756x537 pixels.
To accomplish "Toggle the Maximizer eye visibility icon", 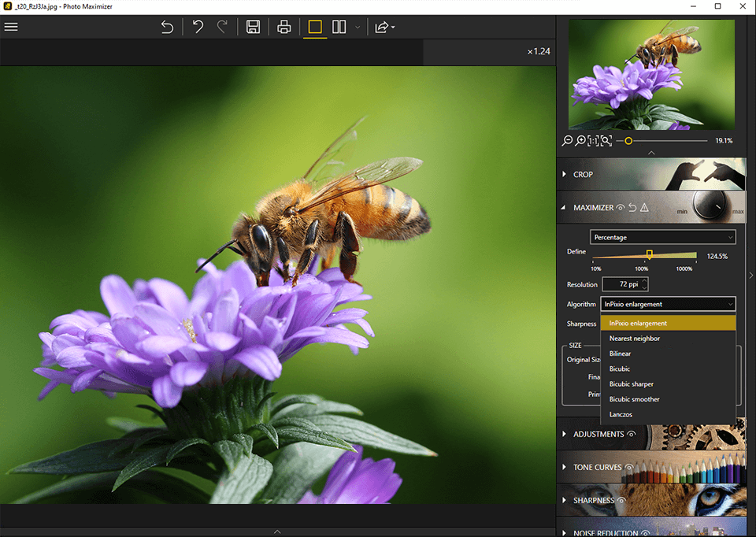I will 621,208.
